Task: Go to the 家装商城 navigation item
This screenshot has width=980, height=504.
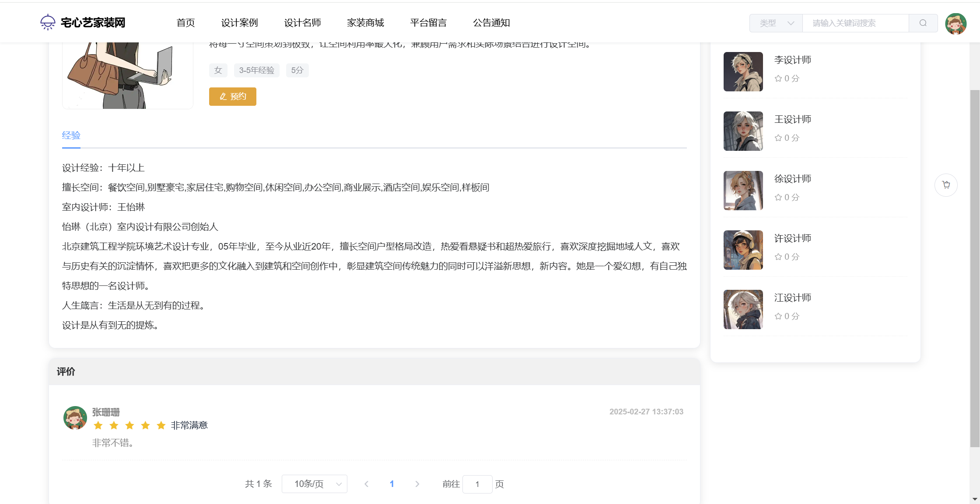Action: coord(365,23)
